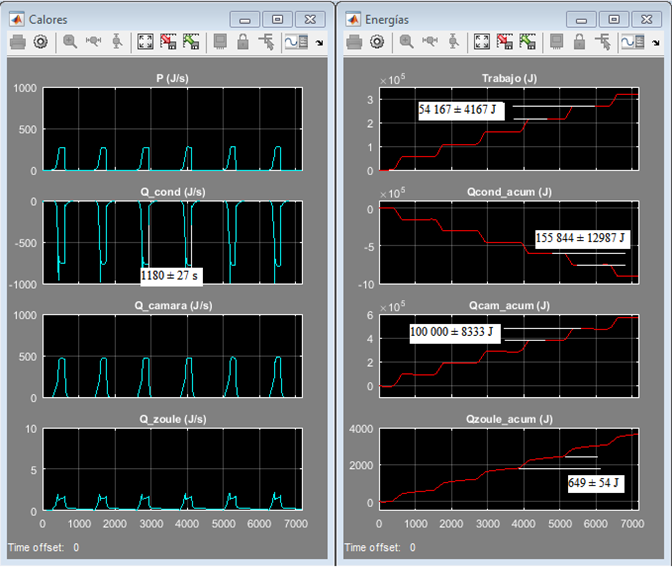The height and width of the screenshot is (569, 672).
Task: Click the 'Calores' window title text
Action: (x=48, y=20)
